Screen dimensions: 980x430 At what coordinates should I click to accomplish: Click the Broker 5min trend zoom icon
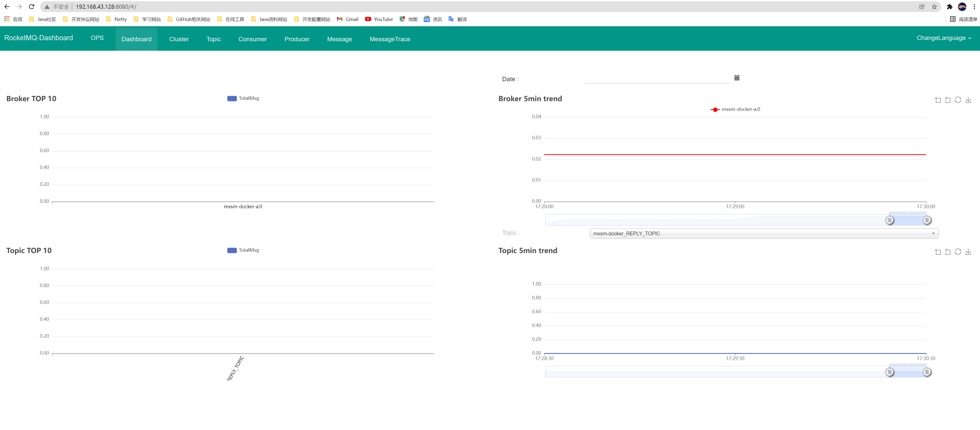click(938, 100)
